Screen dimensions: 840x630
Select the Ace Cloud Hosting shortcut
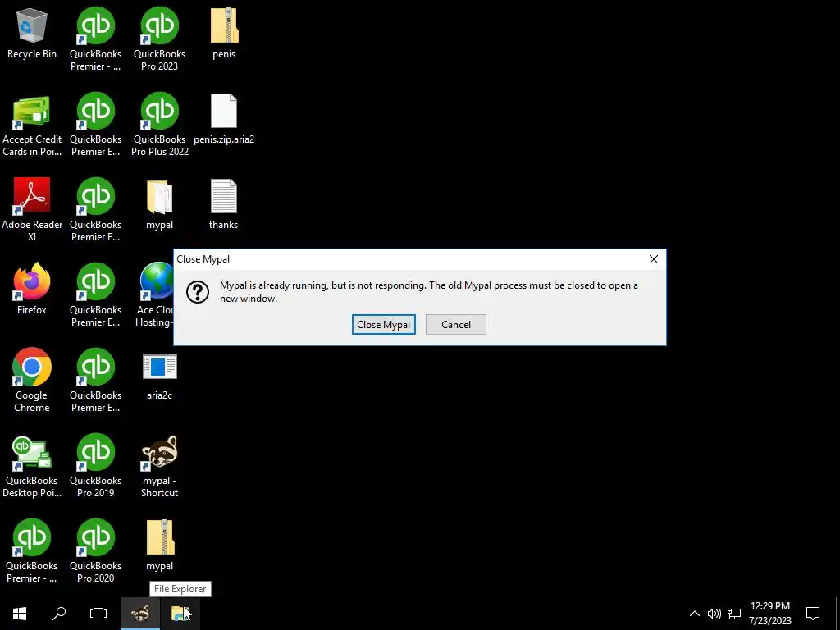(x=155, y=294)
